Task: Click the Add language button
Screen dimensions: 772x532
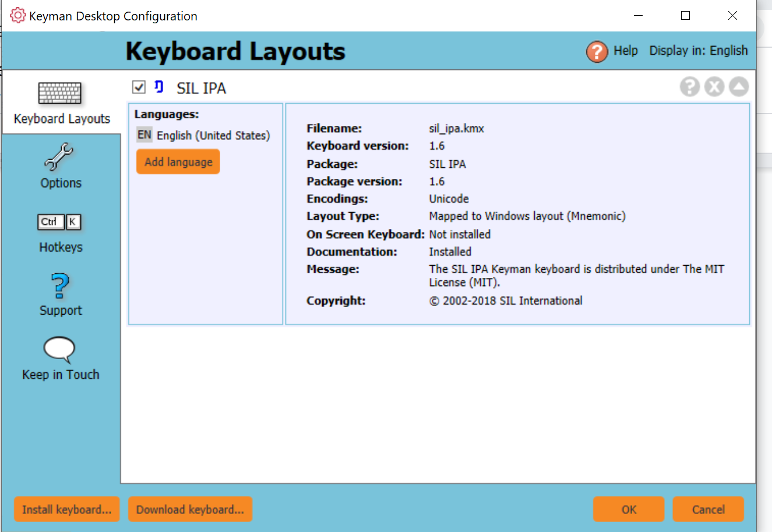Action: (178, 162)
